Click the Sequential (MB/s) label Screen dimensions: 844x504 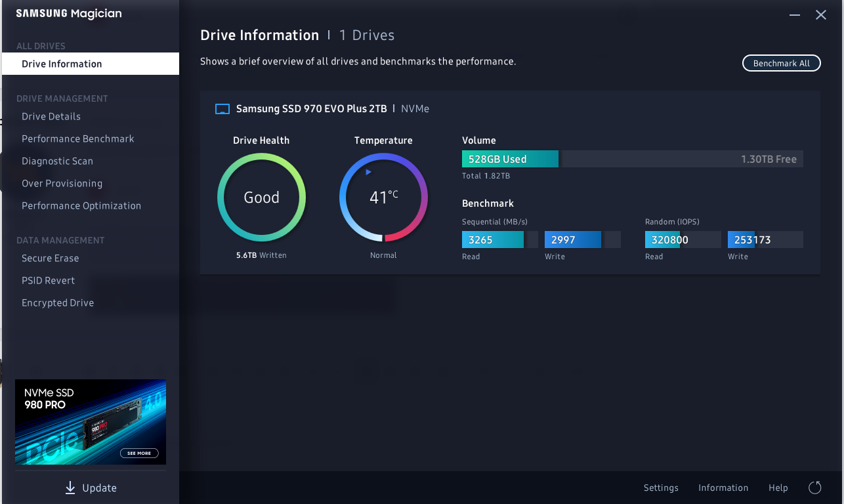pos(496,222)
